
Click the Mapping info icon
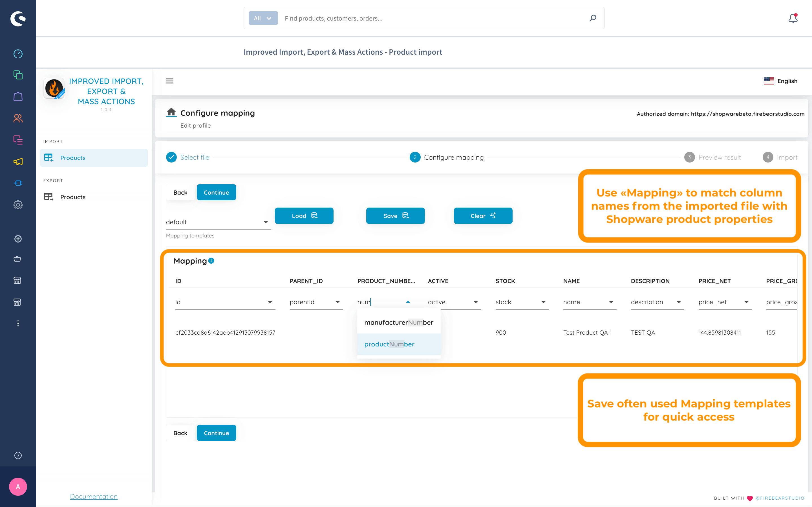211,261
